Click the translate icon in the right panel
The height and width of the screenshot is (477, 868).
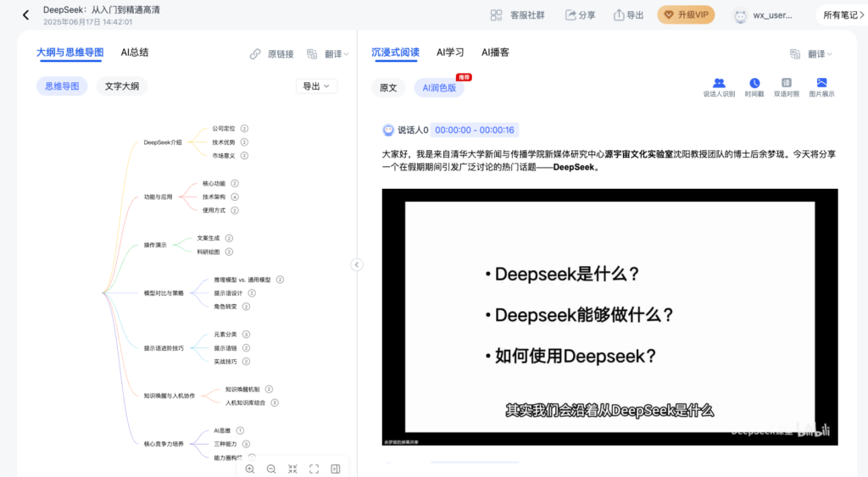pos(795,53)
